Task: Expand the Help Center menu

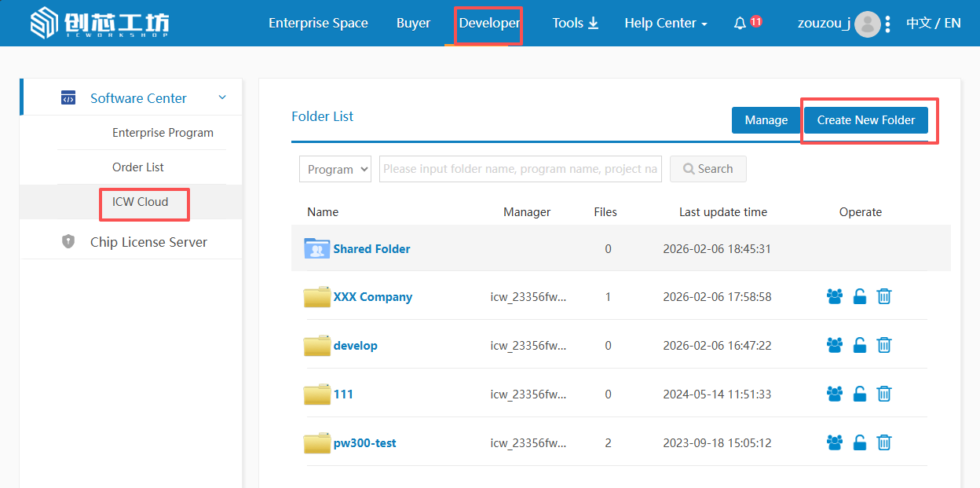Action: [665, 24]
